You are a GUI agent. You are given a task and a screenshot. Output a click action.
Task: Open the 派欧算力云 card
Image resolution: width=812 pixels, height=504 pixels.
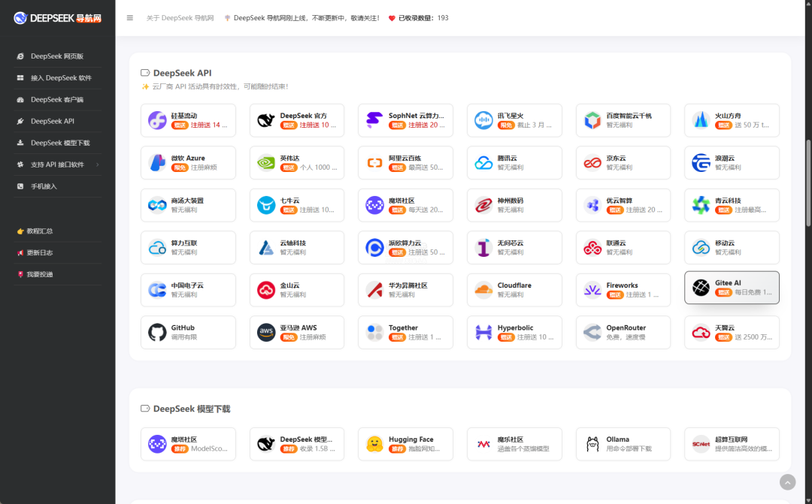click(405, 247)
